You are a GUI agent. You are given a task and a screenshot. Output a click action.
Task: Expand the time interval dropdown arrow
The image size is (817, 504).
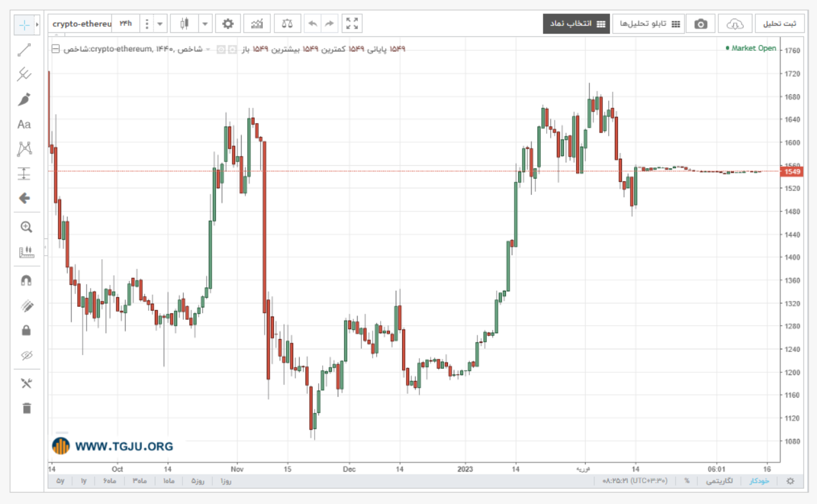pyautogui.click(x=160, y=24)
